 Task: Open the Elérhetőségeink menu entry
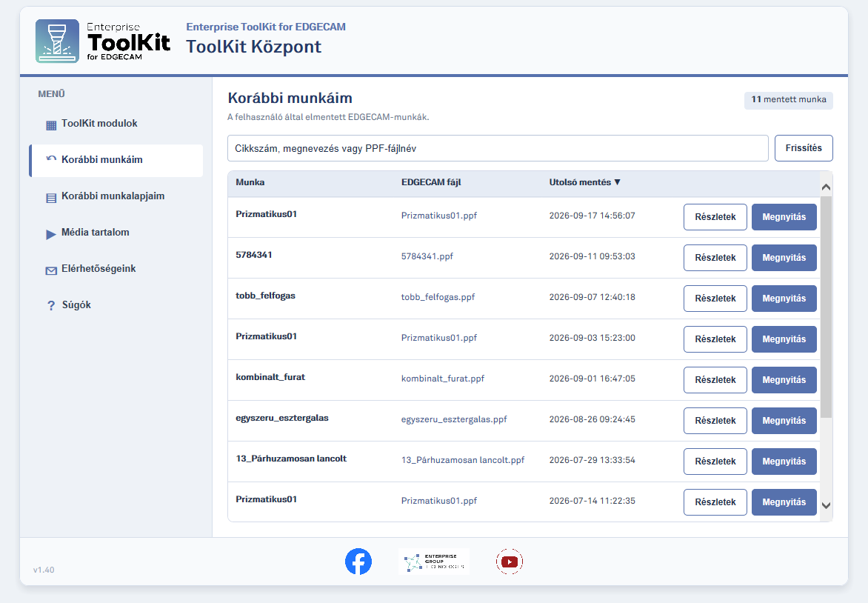click(x=116, y=269)
